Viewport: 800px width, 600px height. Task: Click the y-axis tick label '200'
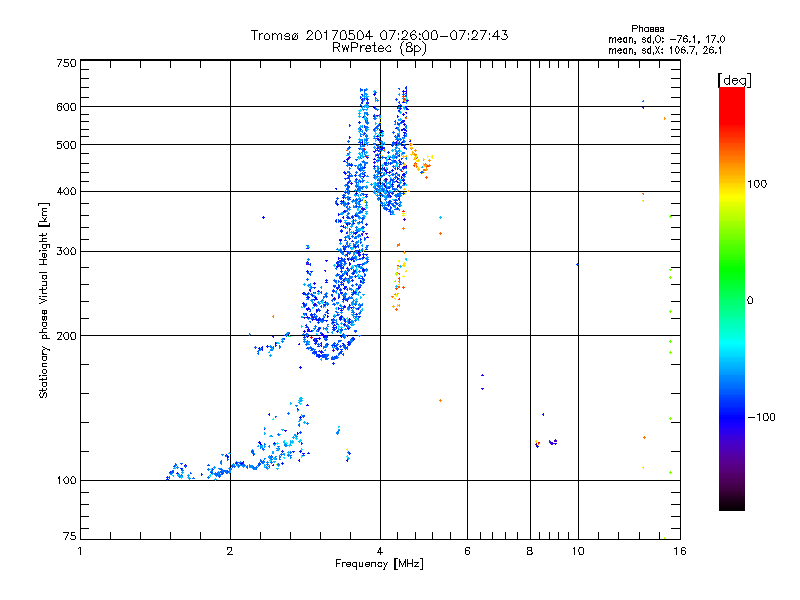66,336
